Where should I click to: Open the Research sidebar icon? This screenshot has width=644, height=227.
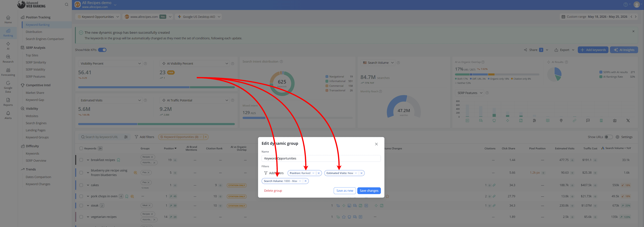point(8,59)
